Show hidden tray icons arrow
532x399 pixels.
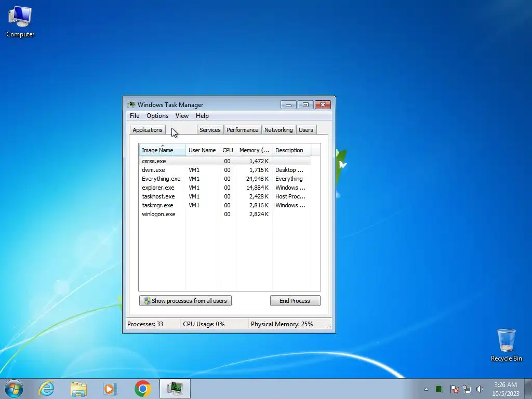coord(426,389)
